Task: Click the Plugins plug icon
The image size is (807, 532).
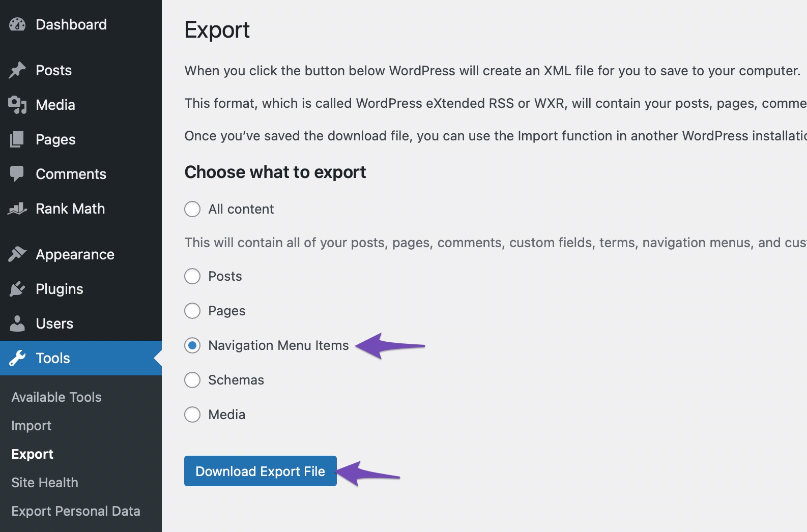Action: pyautogui.click(x=17, y=289)
